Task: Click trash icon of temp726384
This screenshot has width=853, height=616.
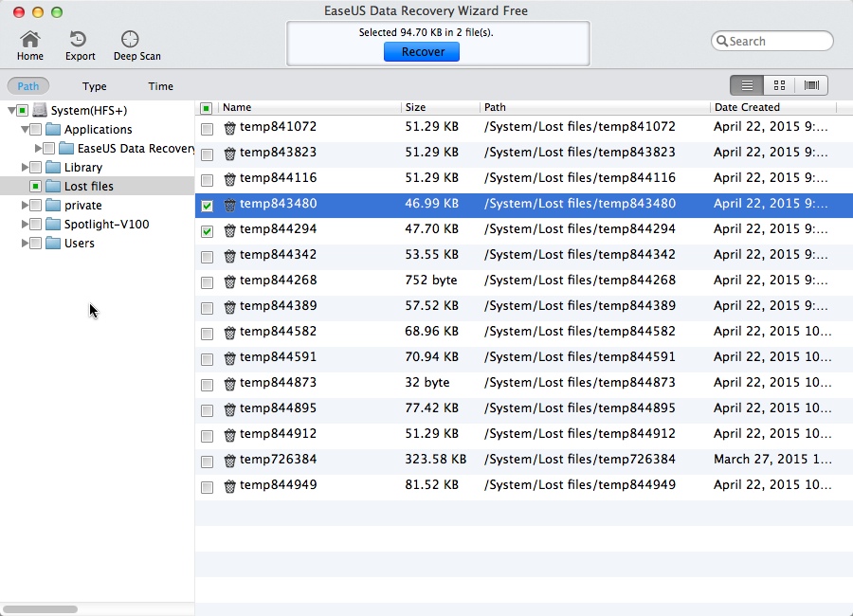Action: click(x=229, y=461)
